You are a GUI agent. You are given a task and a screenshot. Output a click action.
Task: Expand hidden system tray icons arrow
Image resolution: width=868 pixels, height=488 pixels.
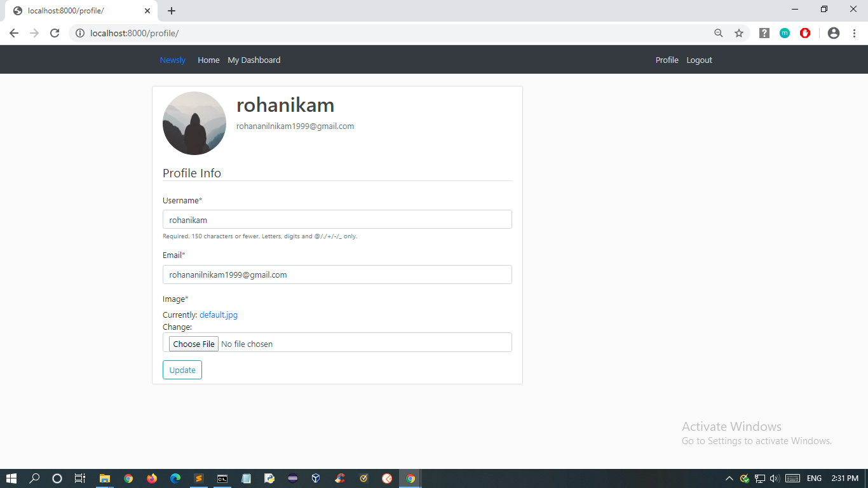729,478
